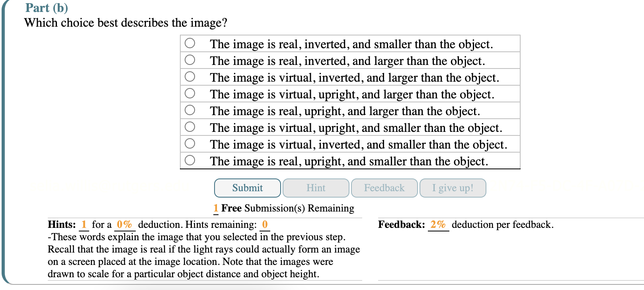Click the orange hints count number
This screenshot has width=644, height=290.
84,224
